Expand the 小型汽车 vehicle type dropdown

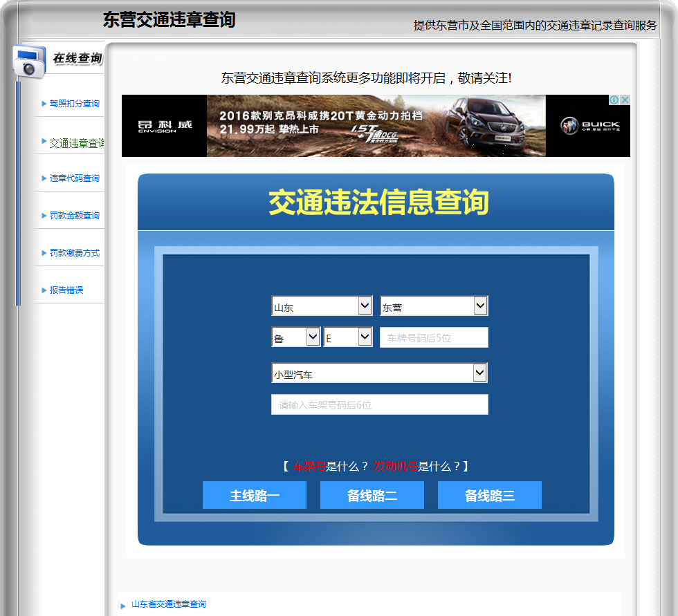[380, 373]
